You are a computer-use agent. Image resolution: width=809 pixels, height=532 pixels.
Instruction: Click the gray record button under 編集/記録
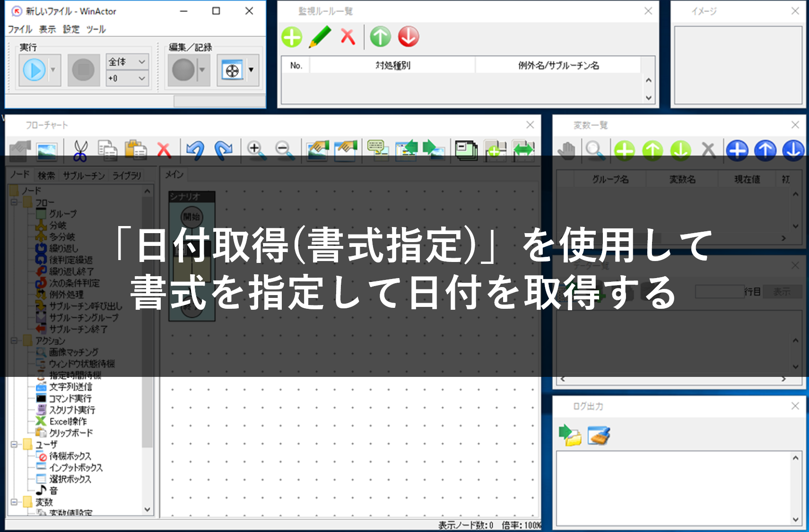coord(183,70)
